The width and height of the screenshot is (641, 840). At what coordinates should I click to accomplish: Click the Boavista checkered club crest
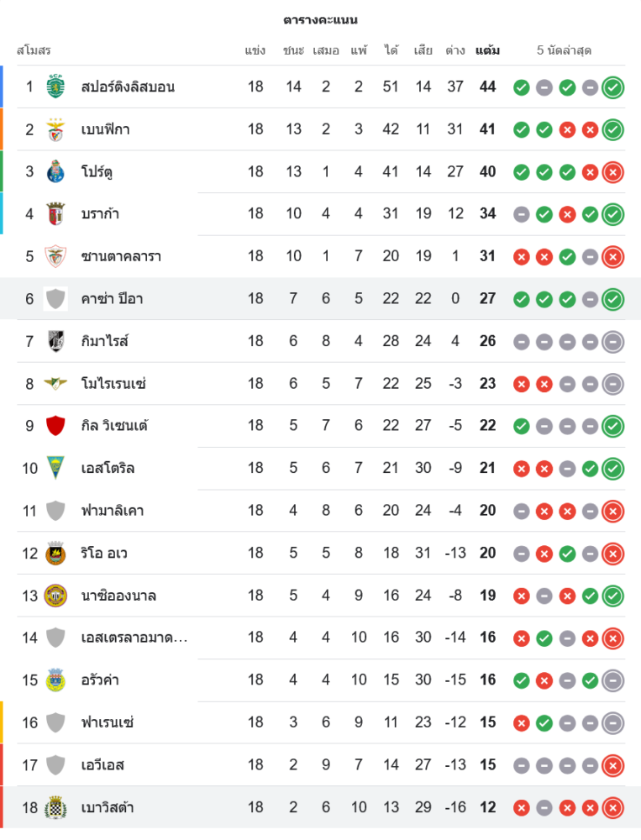click(x=55, y=807)
